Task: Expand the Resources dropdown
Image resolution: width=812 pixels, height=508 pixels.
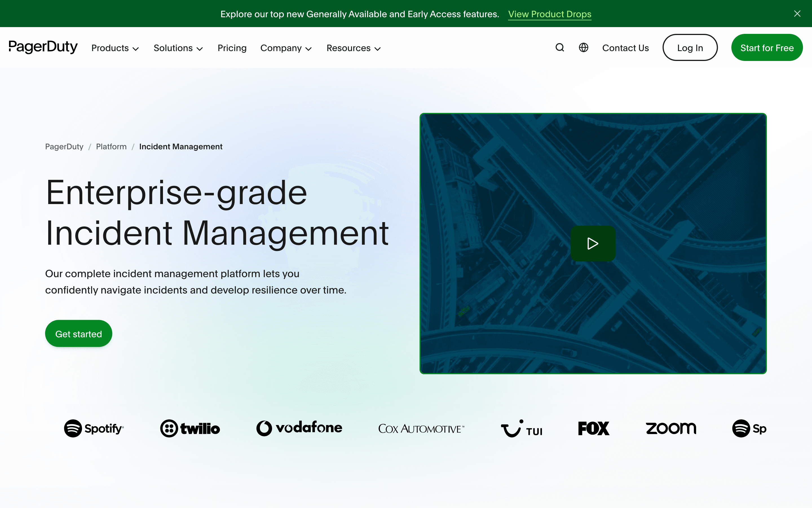Action: click(354, 48)
